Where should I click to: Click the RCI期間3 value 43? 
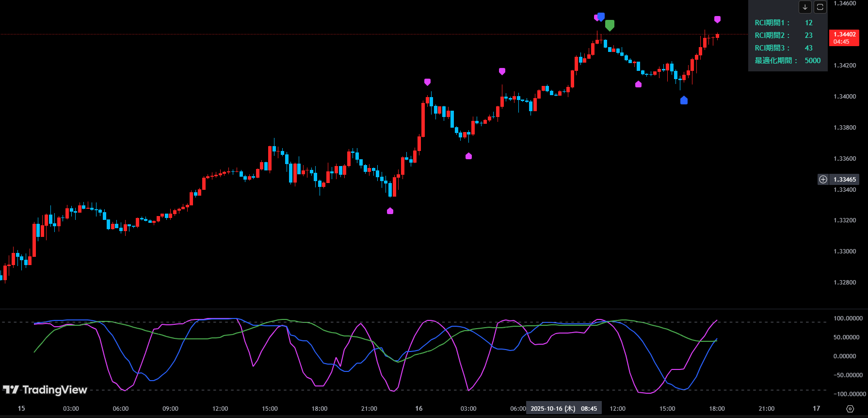808,48
